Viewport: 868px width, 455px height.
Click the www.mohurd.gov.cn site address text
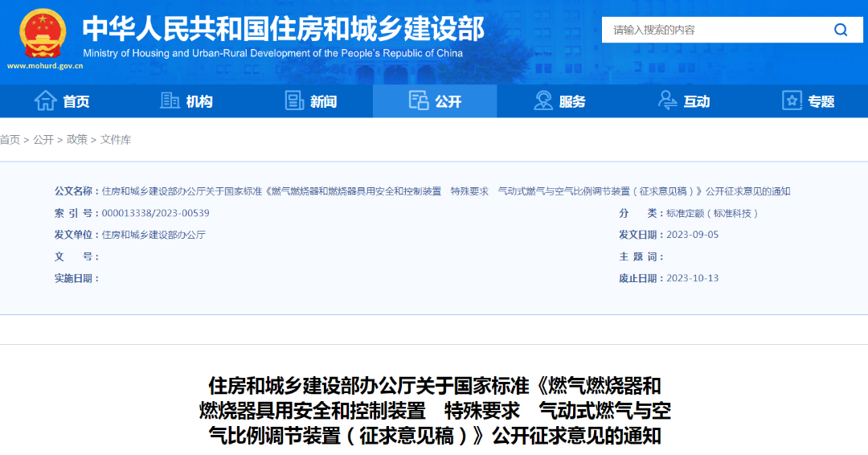click(x=45, y=66)
